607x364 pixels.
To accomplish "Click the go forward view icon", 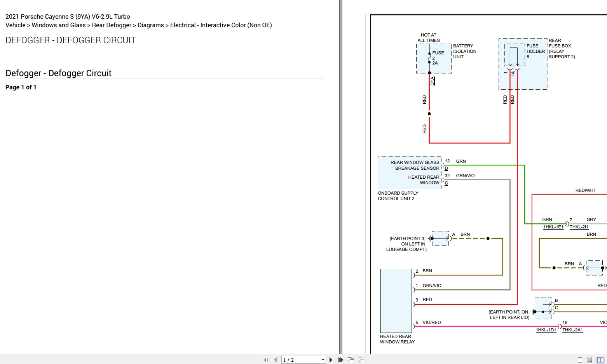I will (361, 360).
